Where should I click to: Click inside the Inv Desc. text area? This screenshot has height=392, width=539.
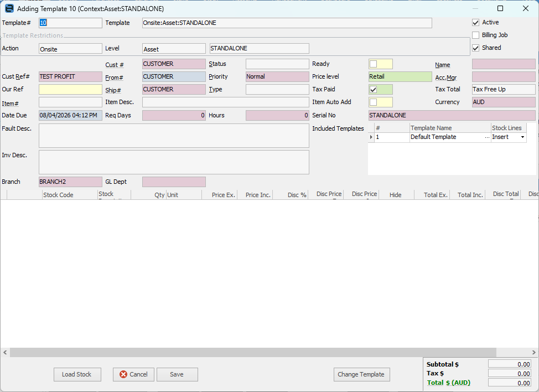(174, 162)
